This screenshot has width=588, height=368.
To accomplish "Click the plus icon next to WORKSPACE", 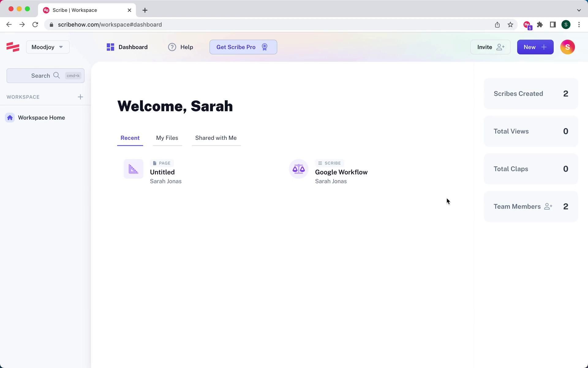I will (80, 97).
